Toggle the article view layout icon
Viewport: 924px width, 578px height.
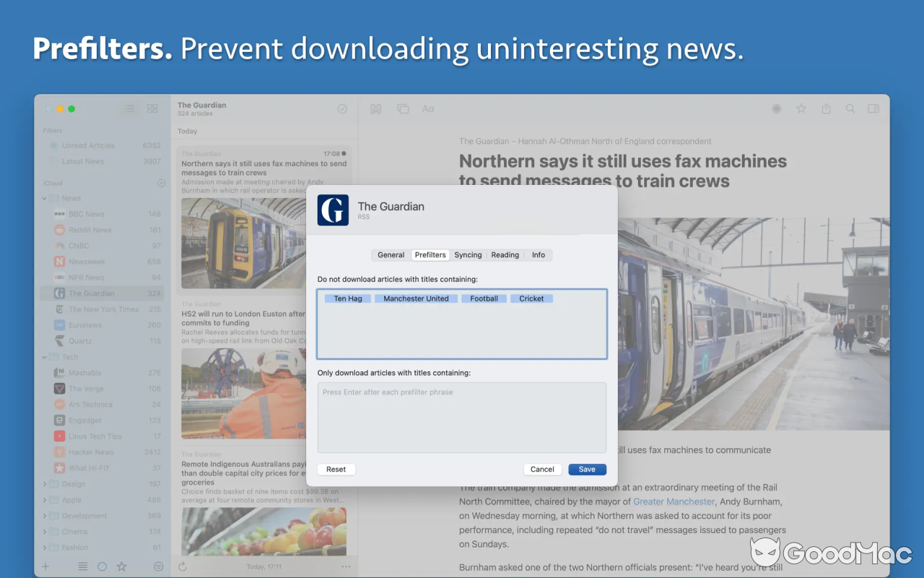tap(873, 108)
